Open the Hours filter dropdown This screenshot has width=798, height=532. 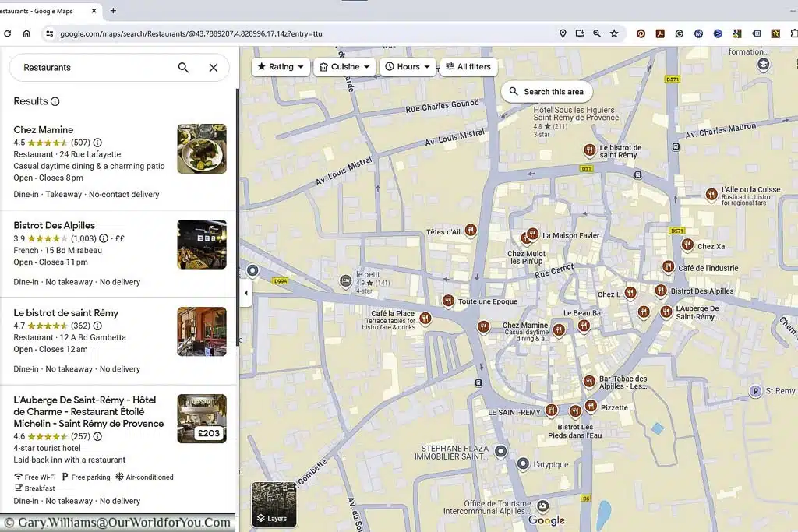408,67
